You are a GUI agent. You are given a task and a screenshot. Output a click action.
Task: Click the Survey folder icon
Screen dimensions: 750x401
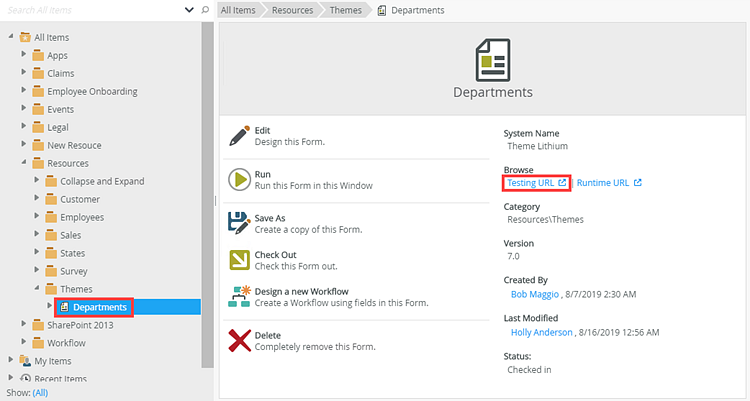point(51,271)
